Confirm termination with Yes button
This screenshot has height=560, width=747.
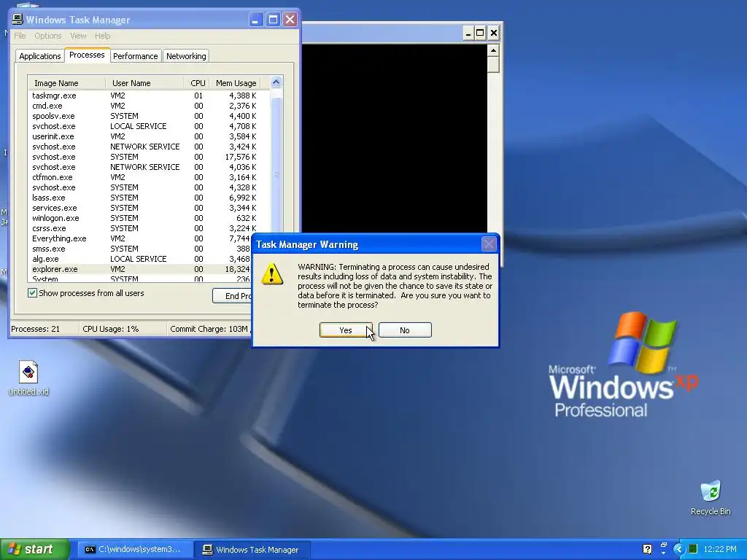pos(346,330)
